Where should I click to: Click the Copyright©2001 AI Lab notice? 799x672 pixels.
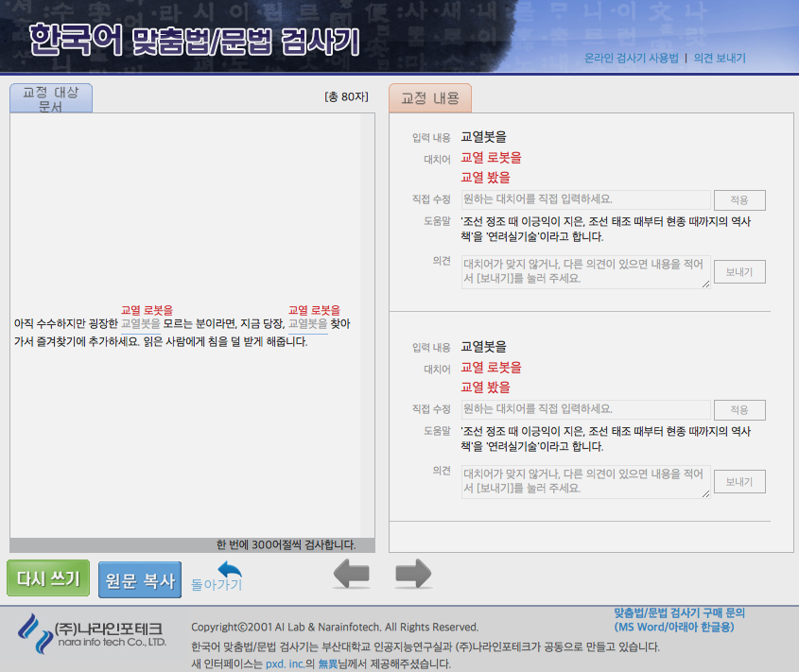(335, 628)
